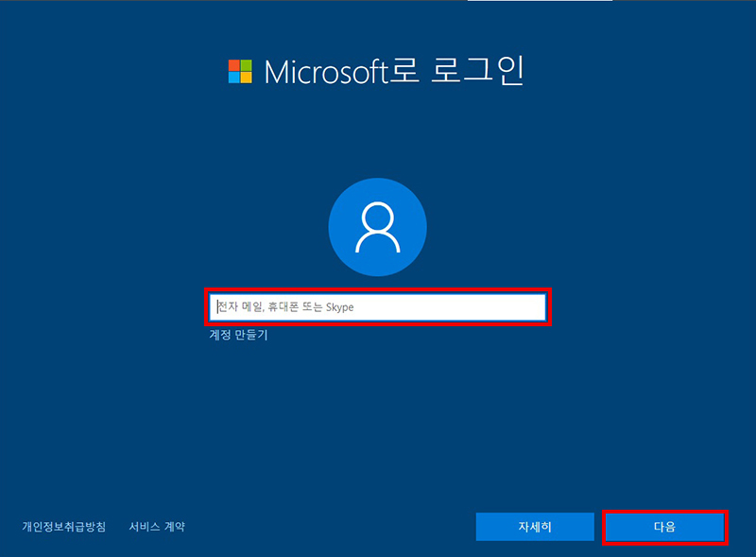This screenshot has width=756, height=557.
Task: Click the Microsoft로 로그인 heading text
Action: [394, 72]
